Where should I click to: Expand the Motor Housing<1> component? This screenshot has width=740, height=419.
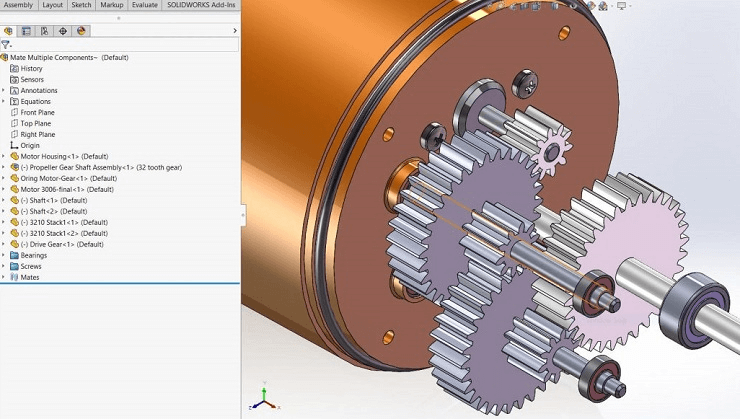pyautogui.click(x=4, y=156)
